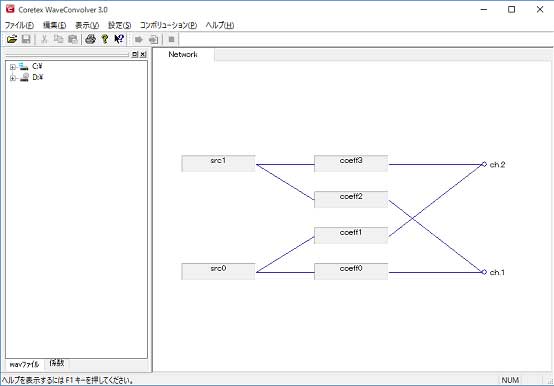Click the src1 source block
The width and height of the screenshot is (554, 386).
tap(218, 164)
